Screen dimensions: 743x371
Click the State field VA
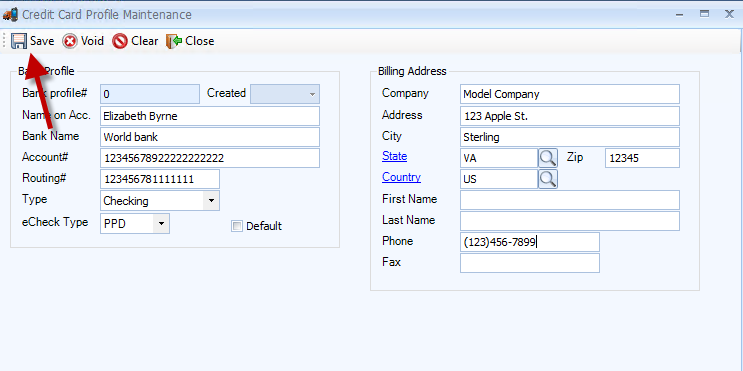pyautogui.click(x=499, y=158)
